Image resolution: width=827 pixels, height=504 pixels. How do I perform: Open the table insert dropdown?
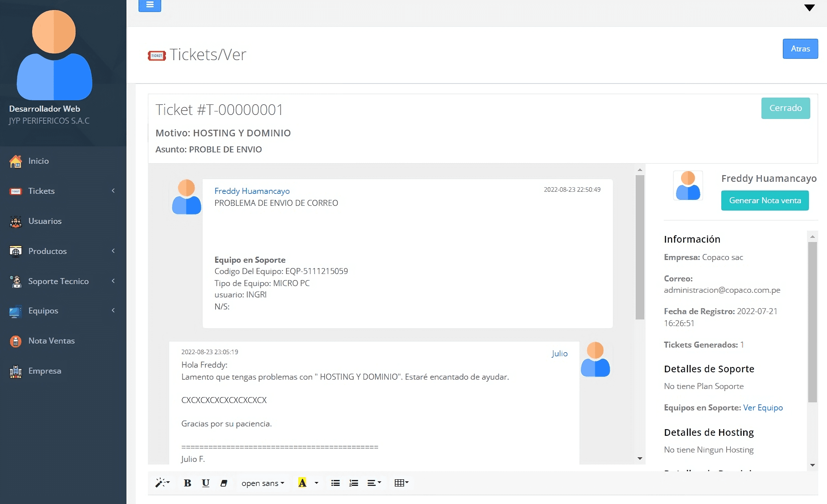[401, 483]
